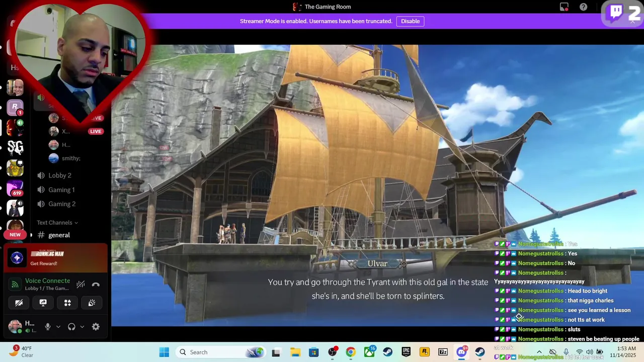Viewport: 644px width, 362px height.
Task: Click the NEW unread mentions pill
Action: coord(15,235)
